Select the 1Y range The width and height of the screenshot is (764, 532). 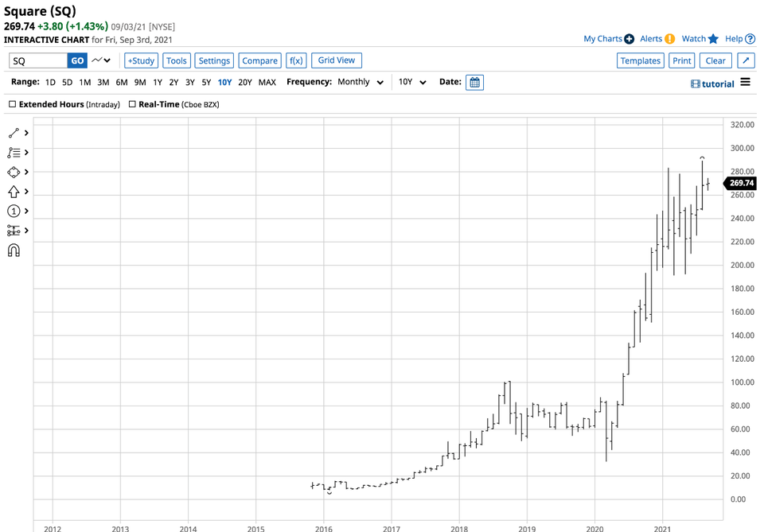pos(158,82)
